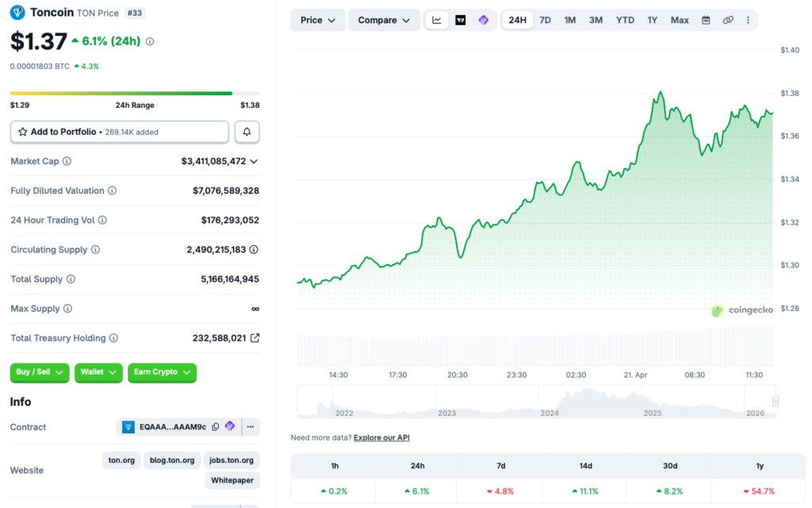
Task: Switch chart to 7D timeframe
Action: tap(545, 20)
